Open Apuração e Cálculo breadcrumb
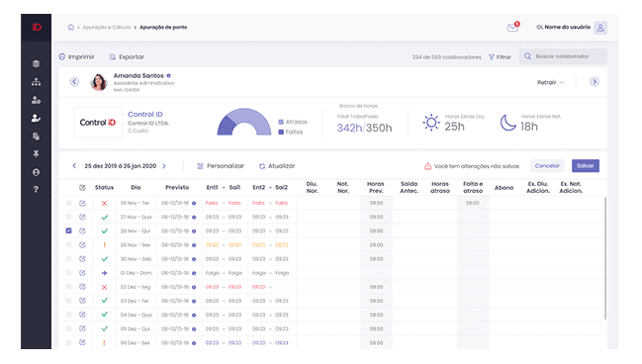 click(107, 27)
